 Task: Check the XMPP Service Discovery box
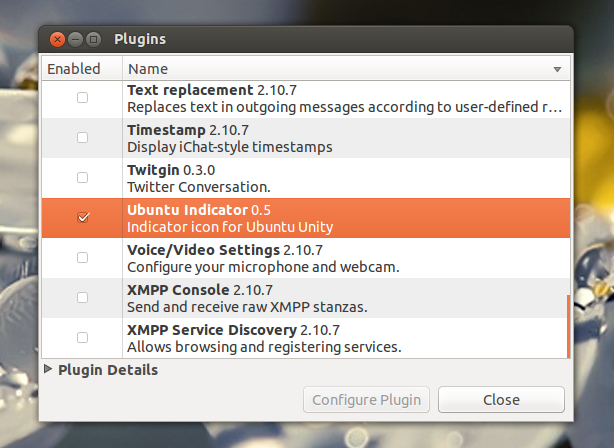82,337
